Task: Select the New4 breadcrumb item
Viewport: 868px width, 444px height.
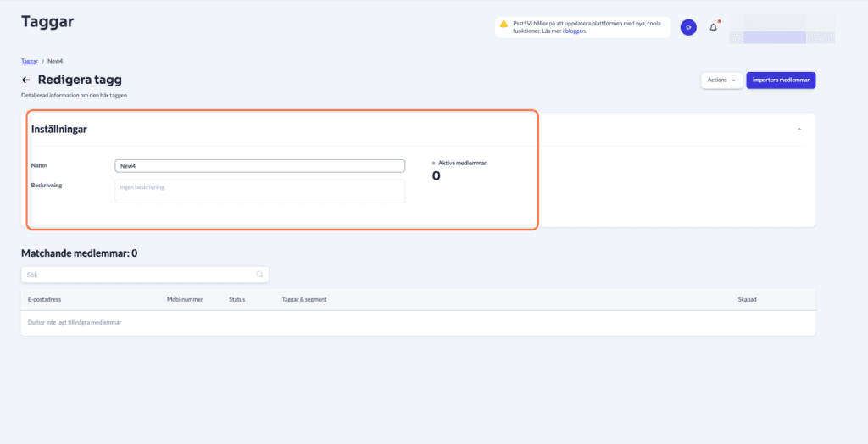Action: [x=55, y=61]
